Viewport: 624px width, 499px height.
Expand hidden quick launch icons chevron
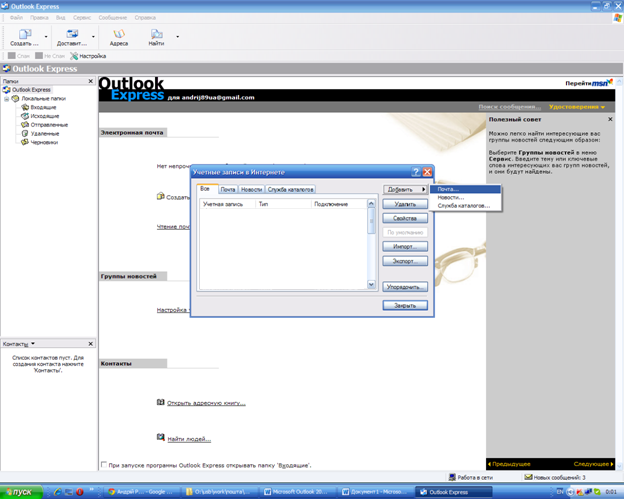(91, 489)
